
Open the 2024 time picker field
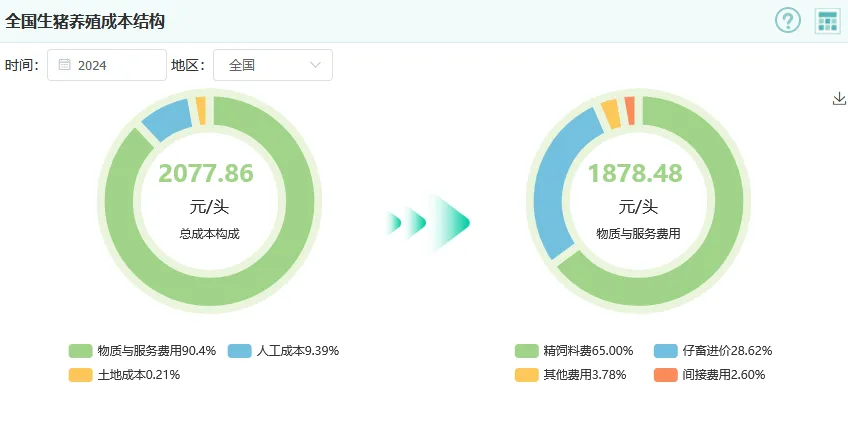[x=107, y=65]
